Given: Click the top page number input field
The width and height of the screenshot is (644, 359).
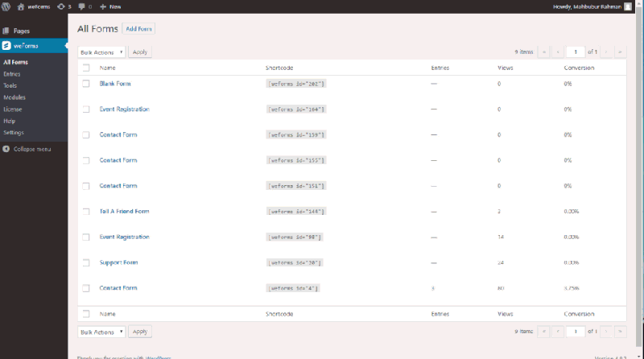Looking at the screenshot, I should [x=576, y=52].
